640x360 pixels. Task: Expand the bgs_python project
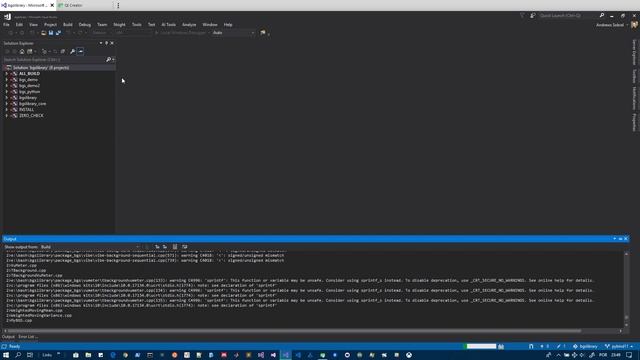click(x=7, y=92)
